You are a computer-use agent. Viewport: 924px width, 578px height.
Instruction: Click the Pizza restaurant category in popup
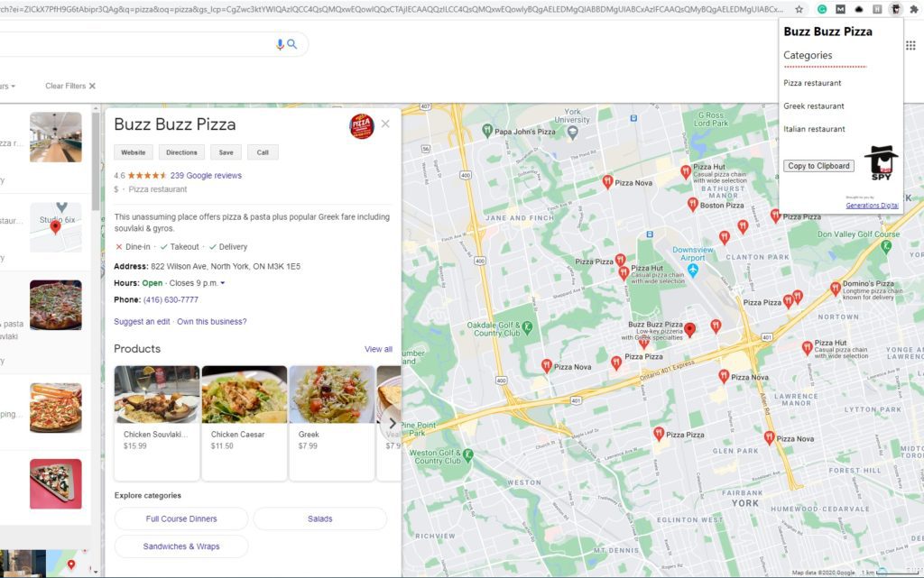pos(812,83)
